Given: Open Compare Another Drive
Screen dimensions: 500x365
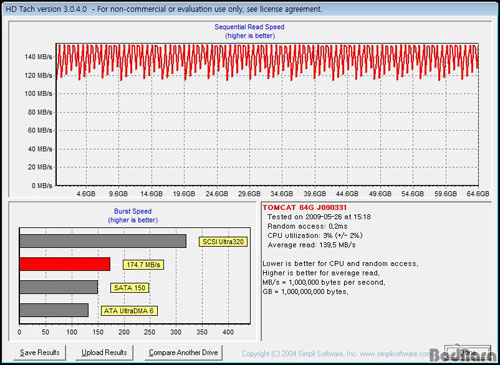Looking at the screenshot, I should (183, 353).
